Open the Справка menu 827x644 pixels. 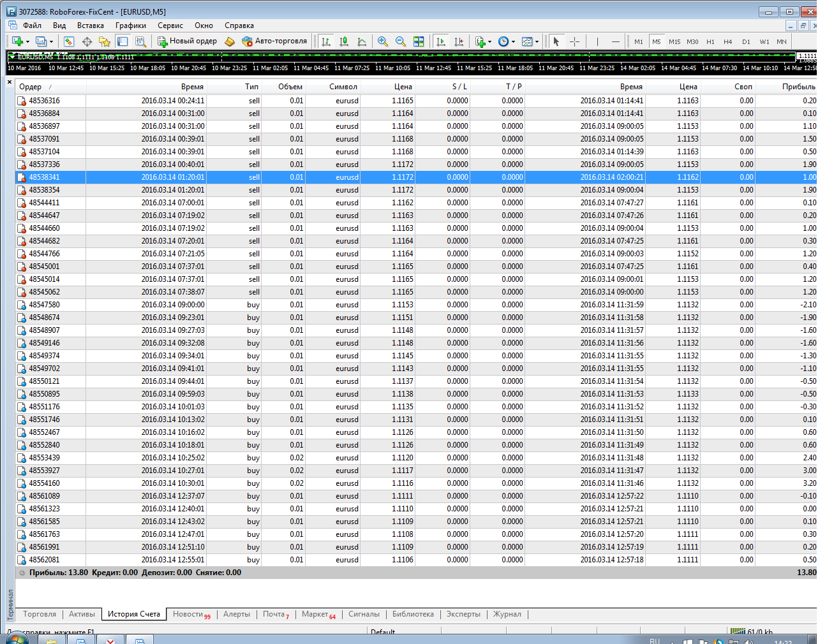click(x=239, y=26)
